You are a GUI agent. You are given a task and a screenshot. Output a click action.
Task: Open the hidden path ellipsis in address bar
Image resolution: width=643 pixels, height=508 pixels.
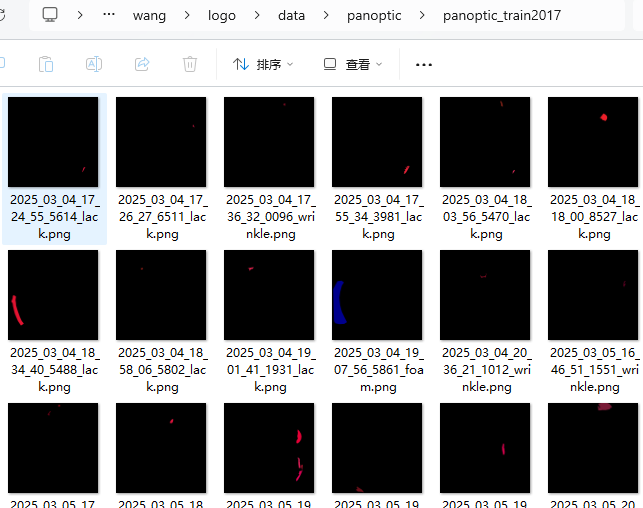point(109,14)
